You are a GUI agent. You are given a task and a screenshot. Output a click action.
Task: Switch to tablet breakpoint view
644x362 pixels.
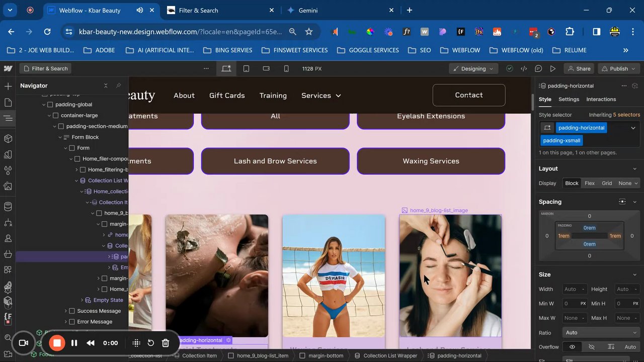tap(246, 68)
